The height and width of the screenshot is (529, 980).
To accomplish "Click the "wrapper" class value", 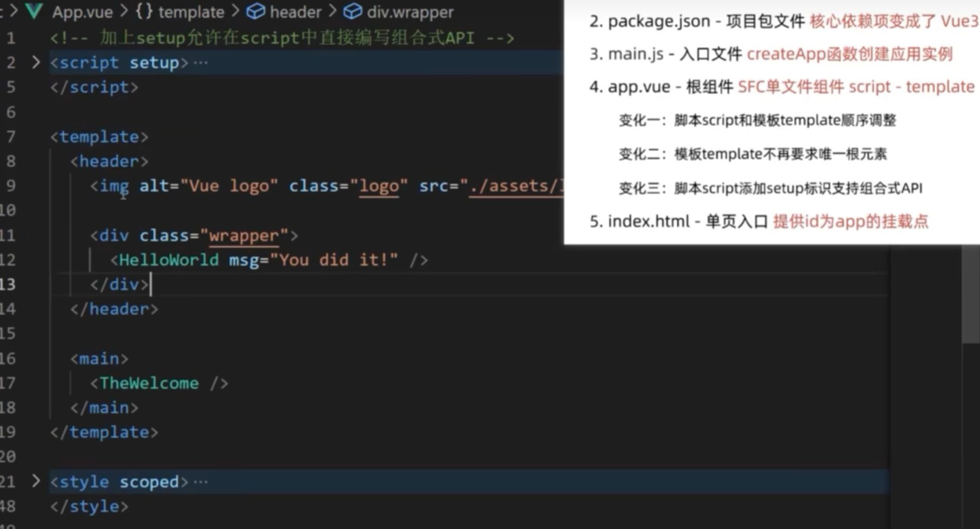I will (x=244, y=236).
